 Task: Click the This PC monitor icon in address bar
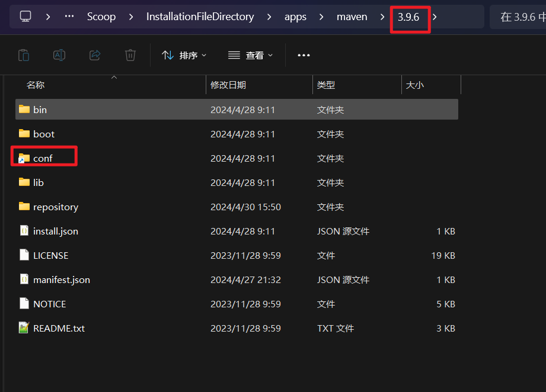[x=25, y=17]
